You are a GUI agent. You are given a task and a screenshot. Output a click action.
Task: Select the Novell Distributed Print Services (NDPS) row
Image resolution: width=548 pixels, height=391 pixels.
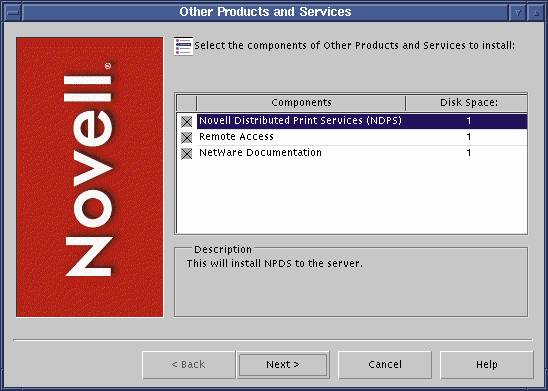(x=362, y=121)
